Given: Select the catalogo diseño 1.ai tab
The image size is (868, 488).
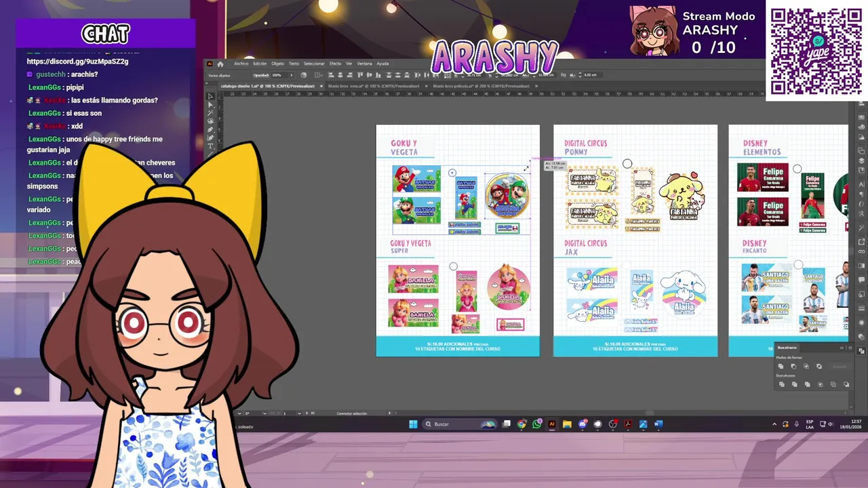Looking at the screenshot, I should (267, 86).
